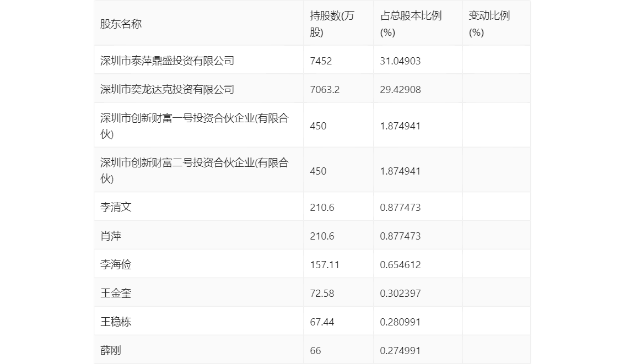Click the 7452 shares value
The height and width of the screenshot is (364, 625).
[x=321, y=61]
